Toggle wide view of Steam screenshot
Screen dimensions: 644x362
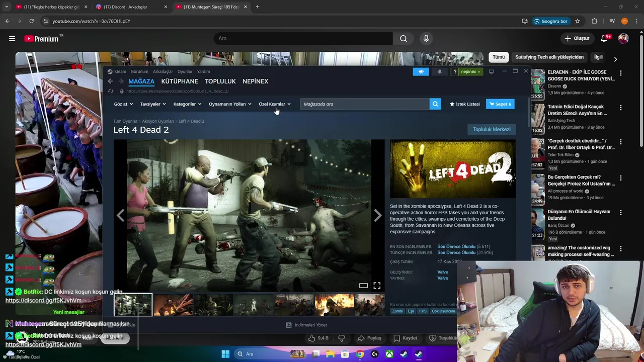[x=363, y=286]
